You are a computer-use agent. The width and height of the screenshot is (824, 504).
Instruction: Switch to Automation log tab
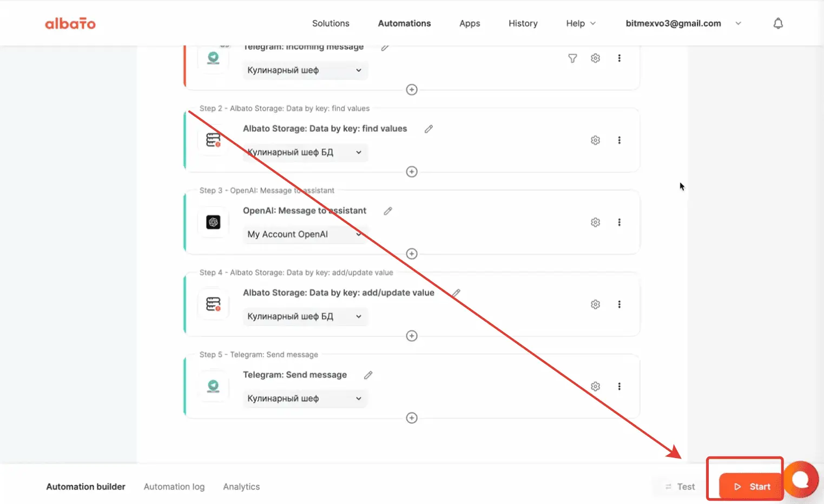pos(174,487)
